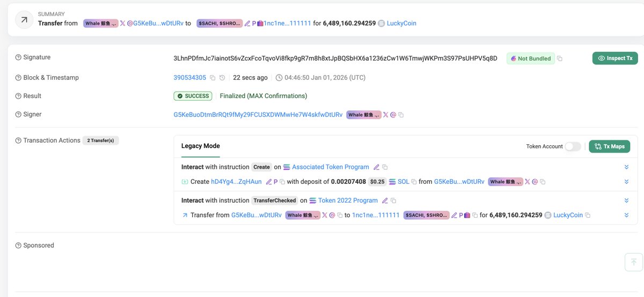The image size is (644, 297).
Task: Click the Not Bundled badge
Action: [530, 58]
